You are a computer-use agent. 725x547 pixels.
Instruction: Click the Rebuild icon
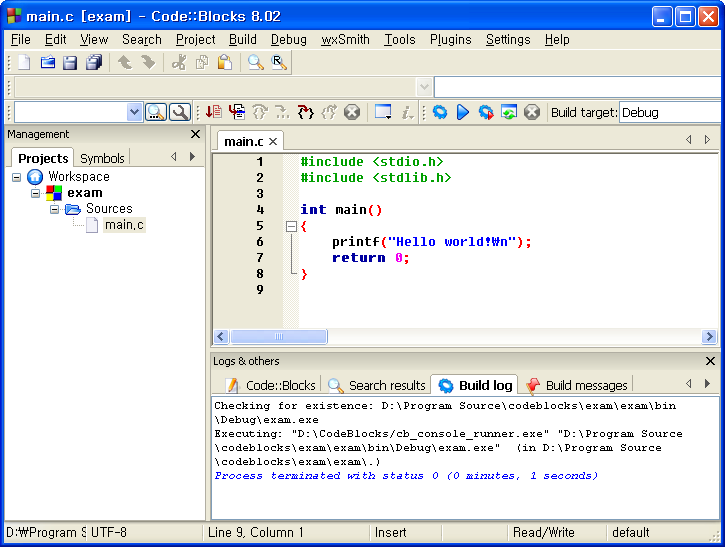508,113
